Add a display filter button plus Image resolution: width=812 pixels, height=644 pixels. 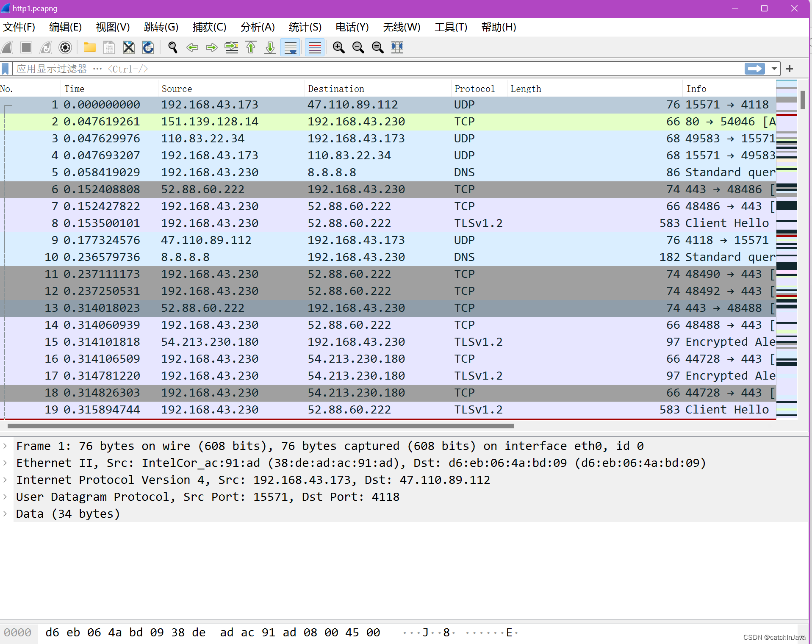pyautogui.click(x=790, y=69)
